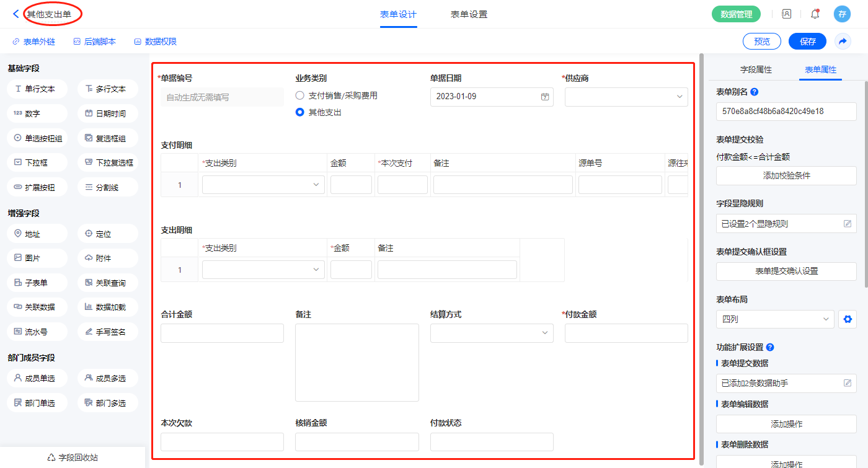868x468 pixels.
Task: Click the calendar icon in 单据日期 field
Action: tap(545, 97)
